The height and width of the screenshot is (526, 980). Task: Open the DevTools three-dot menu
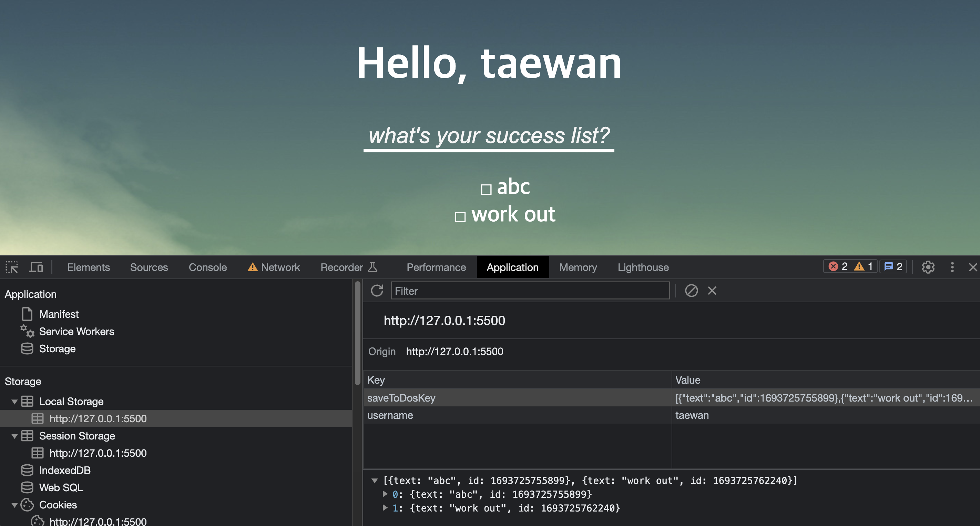[952, 267]
